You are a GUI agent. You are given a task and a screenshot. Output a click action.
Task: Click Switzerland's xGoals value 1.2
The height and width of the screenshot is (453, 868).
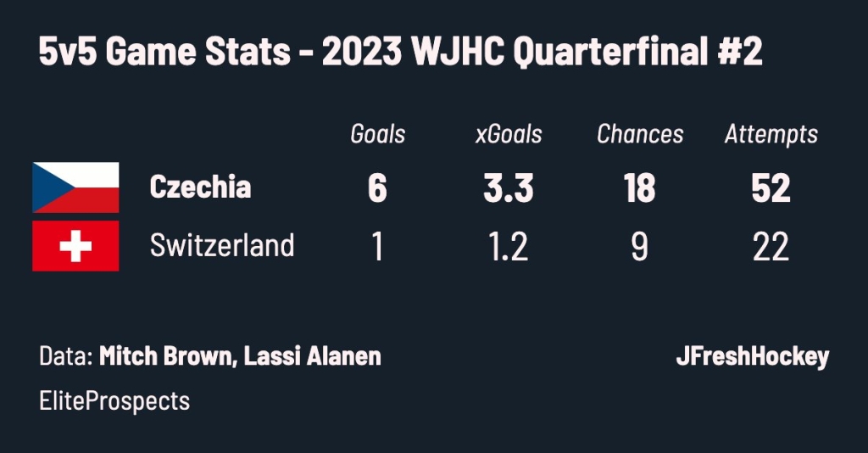(509, 247)
